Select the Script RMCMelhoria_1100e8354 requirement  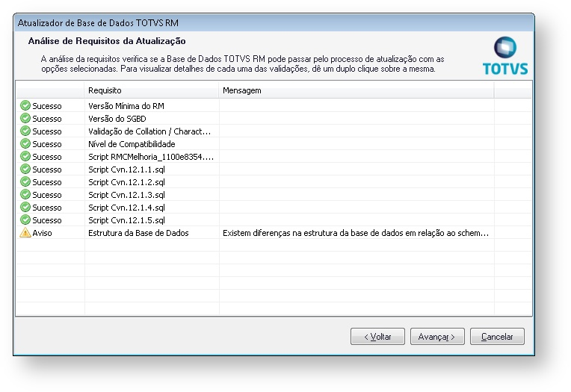pyautogui.click(x=151, y=157)
